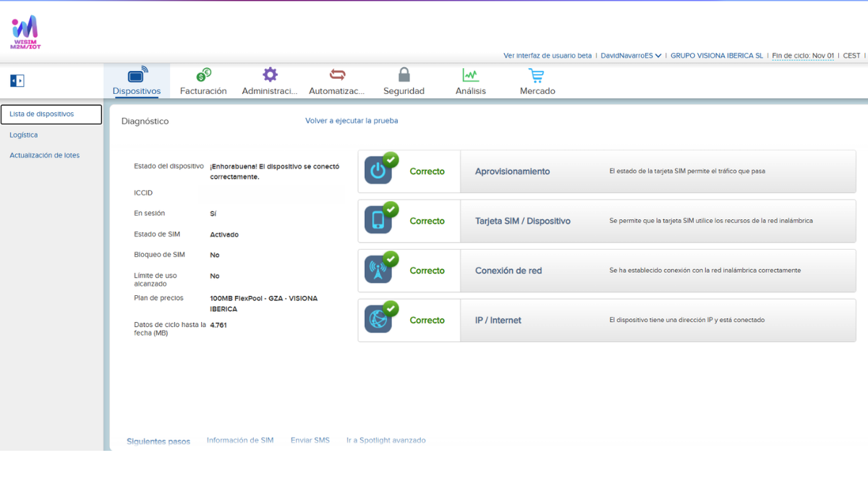The image size is (868, 492).
Task: Click description 'El dispositivo tiene una dirección IP'
Action: pyautogui.click(x=687, y=320)
